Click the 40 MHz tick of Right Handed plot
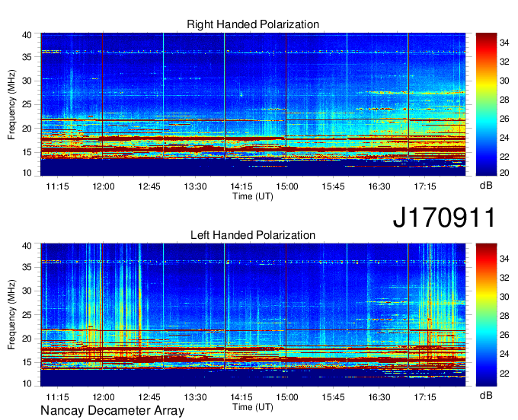 tap(27, 35)
